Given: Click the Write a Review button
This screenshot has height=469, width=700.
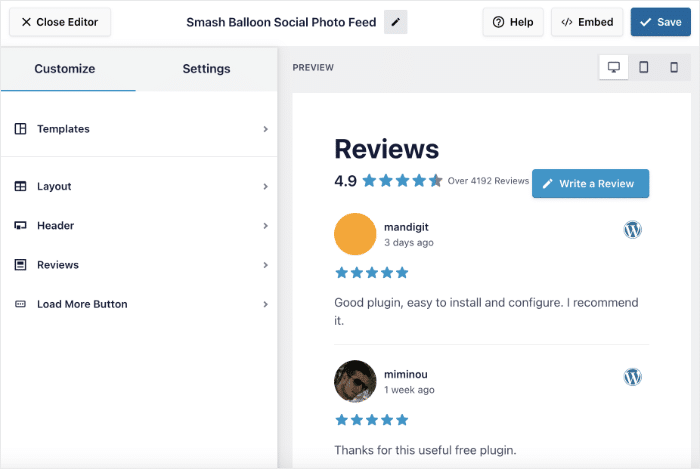Looking at the screenshot, I should (x=591, y=183).
